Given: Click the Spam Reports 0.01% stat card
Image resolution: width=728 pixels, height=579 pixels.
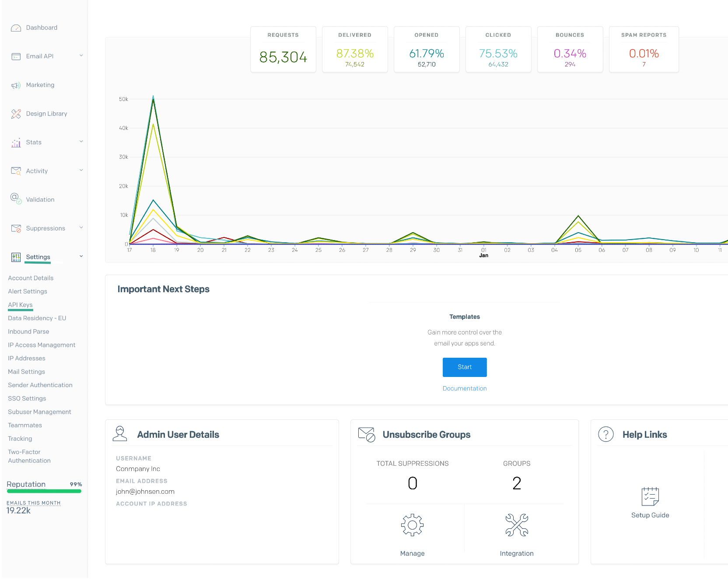Looking at the screenshot, I should point(644,49).
